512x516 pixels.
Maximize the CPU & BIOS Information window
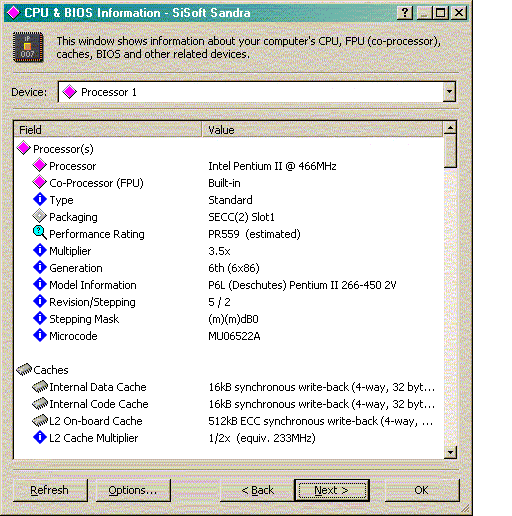click(x=440, y=13)
